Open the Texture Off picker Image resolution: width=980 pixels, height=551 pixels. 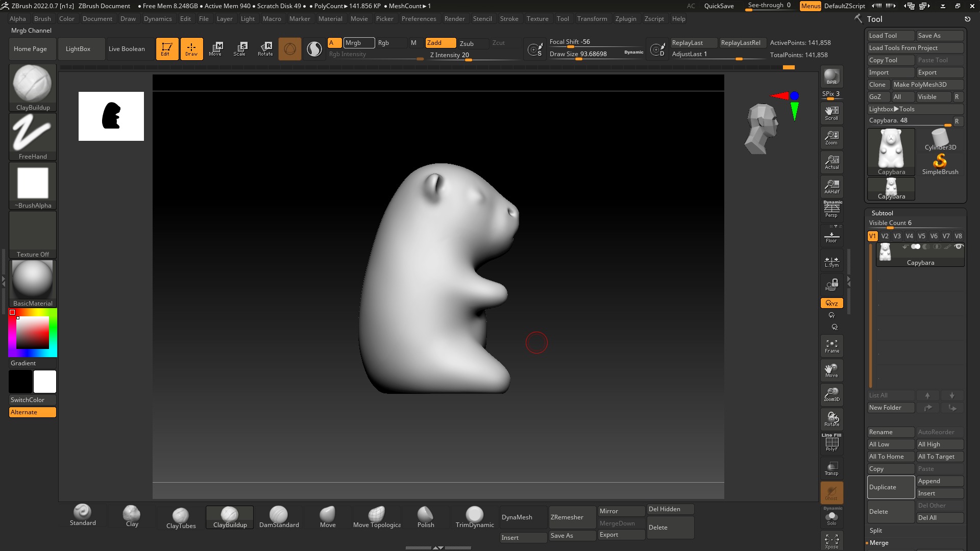tap(33, 235)
